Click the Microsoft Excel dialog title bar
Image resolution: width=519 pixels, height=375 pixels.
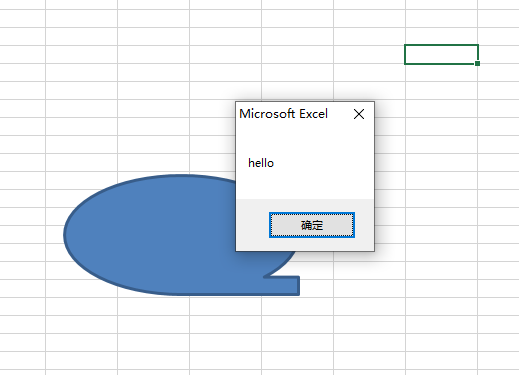(x=293, y=114)
